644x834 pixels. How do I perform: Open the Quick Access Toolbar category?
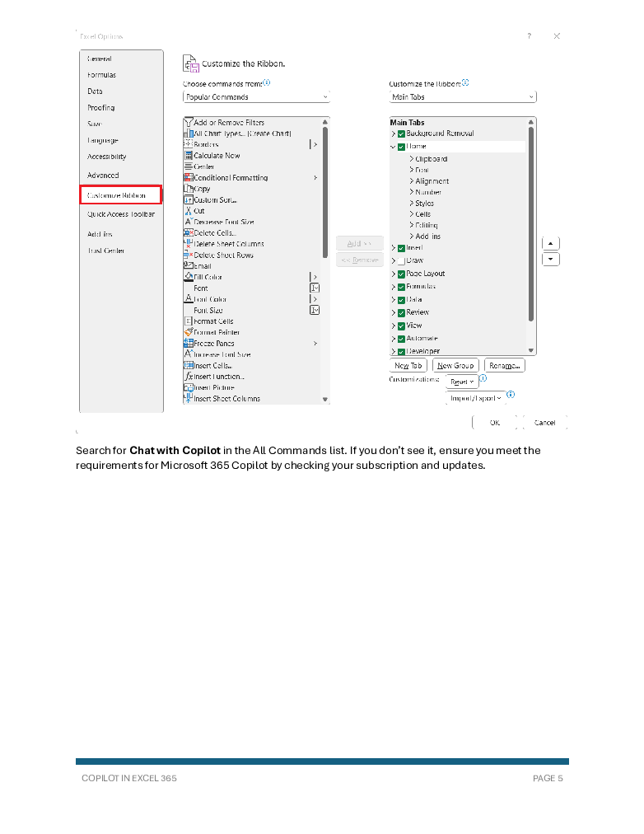[121, 213]
